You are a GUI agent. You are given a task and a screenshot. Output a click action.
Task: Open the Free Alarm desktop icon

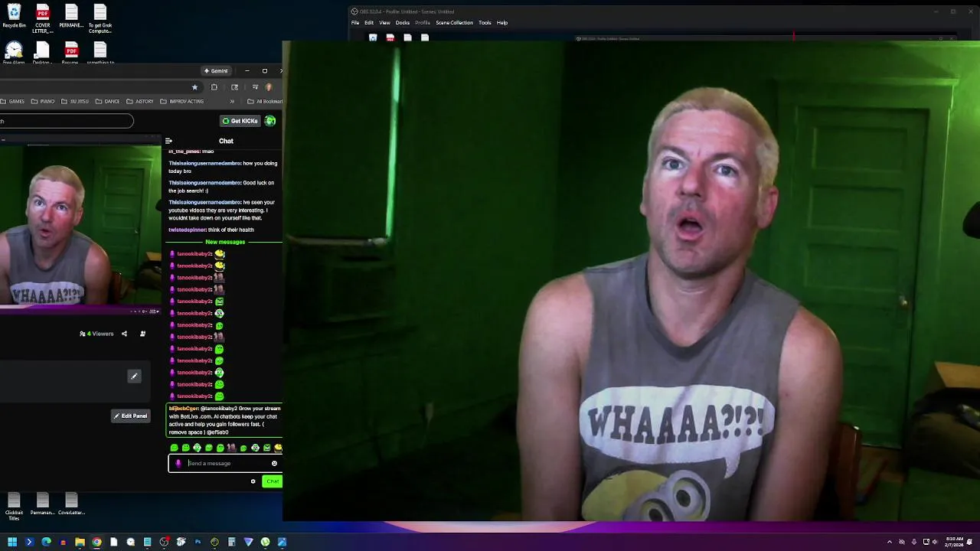pyautogui.click(x=14, y=54)
